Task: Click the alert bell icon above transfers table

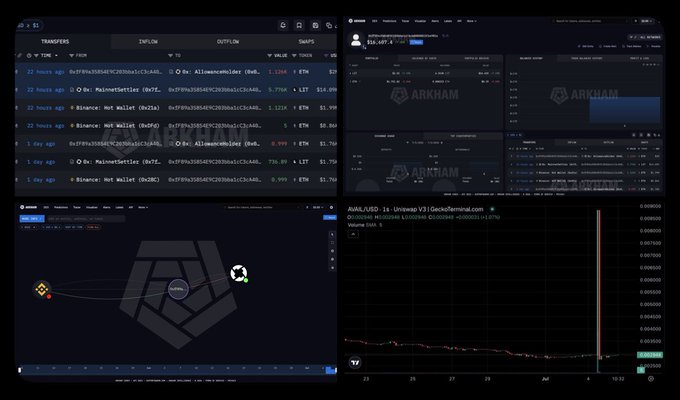Action: (283, 26)
